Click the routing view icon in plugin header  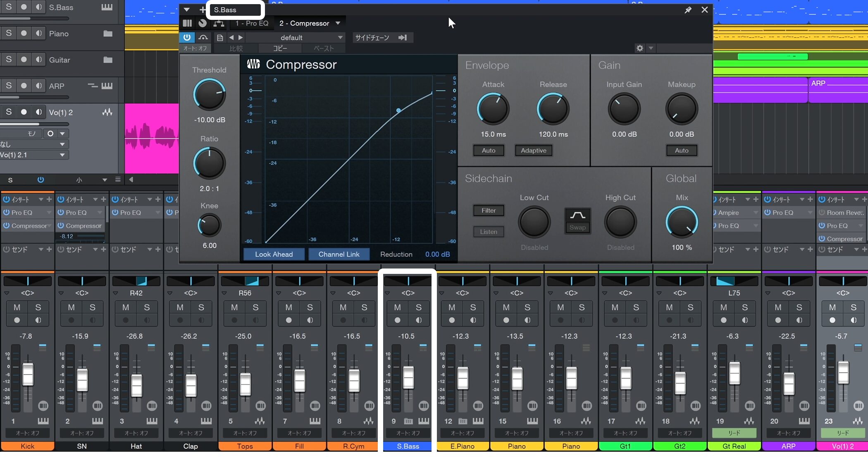pos(219,23)
